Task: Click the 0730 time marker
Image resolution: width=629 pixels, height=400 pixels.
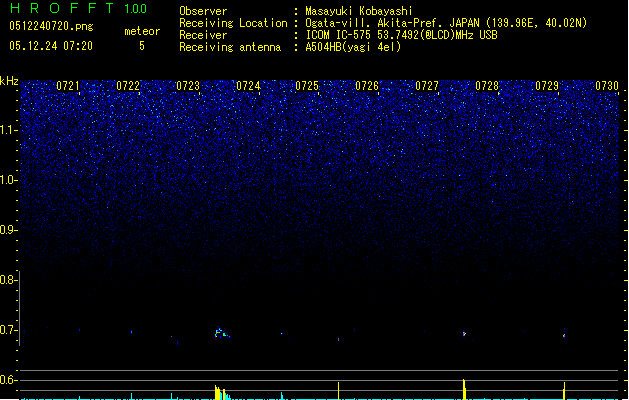Action: 607,86
